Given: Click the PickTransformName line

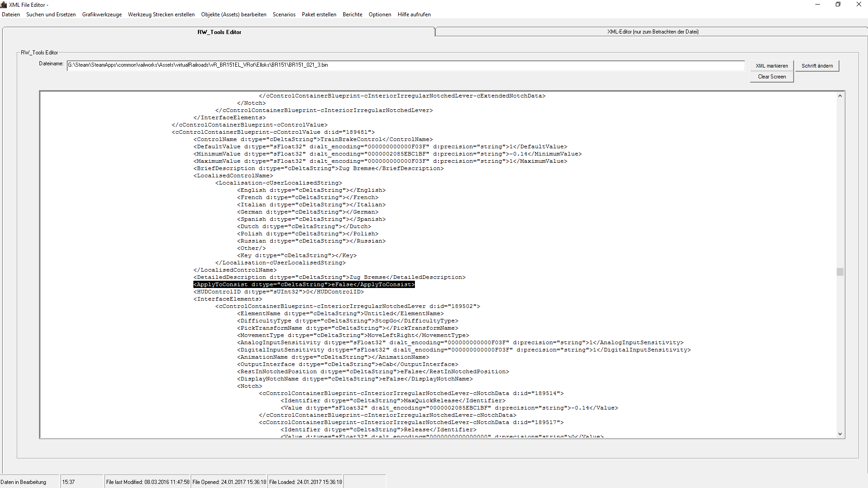Looking at the screenshot, I should pyautogui.click(x=348, y=328).
